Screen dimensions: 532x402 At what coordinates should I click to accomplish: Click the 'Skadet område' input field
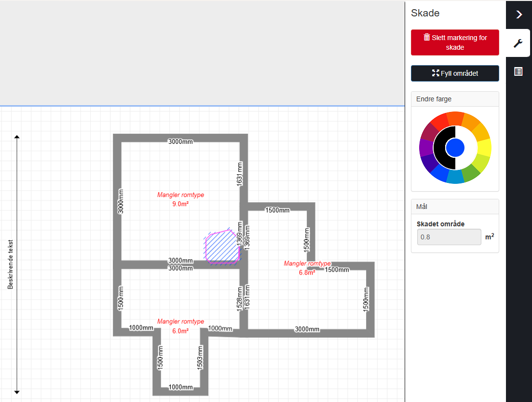(449, 237)
